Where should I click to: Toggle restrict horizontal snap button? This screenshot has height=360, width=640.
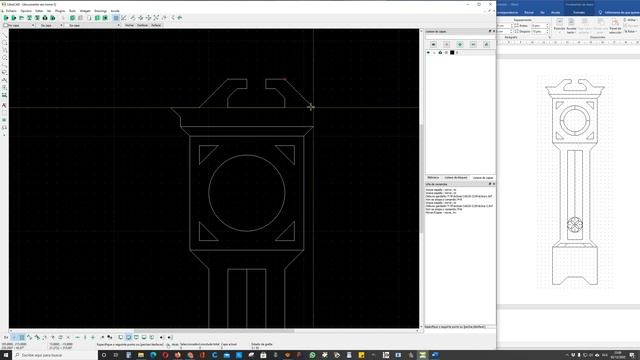coord(77,338)
